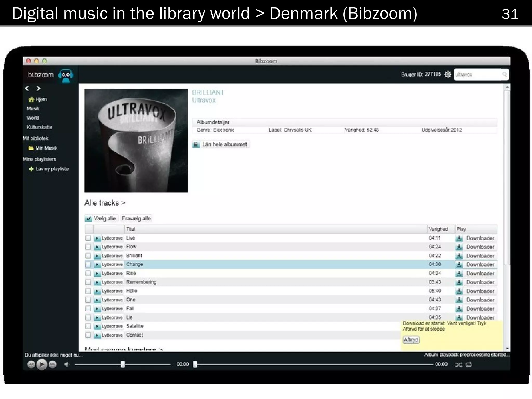Check the box for track Flow
Viewport: 532px width, 399px height.
point(88,247)
